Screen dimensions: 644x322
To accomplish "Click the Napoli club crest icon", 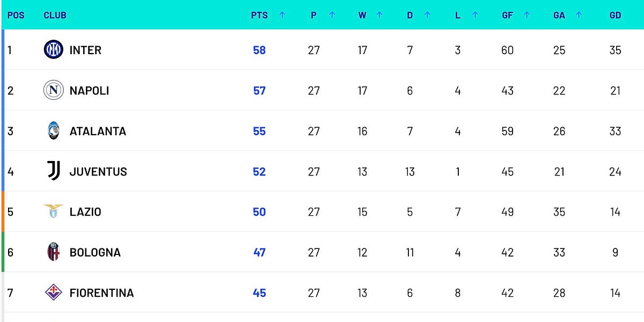I will pos(54,90).
